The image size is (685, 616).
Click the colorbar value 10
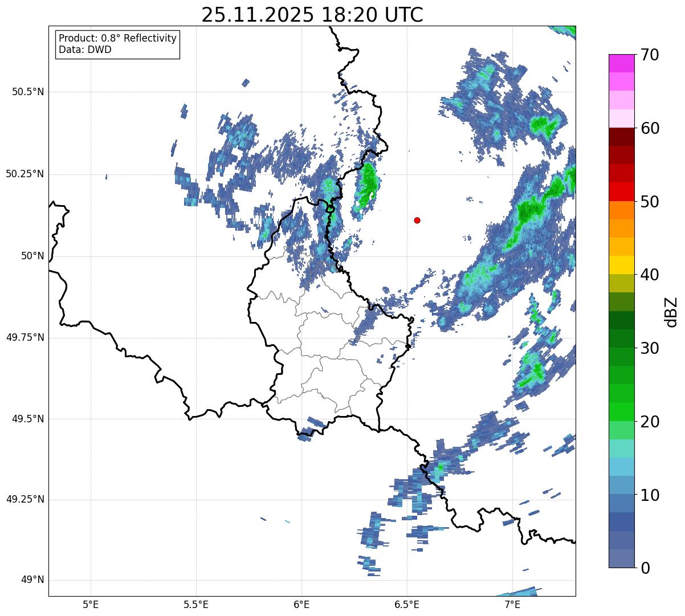point(650,495)
